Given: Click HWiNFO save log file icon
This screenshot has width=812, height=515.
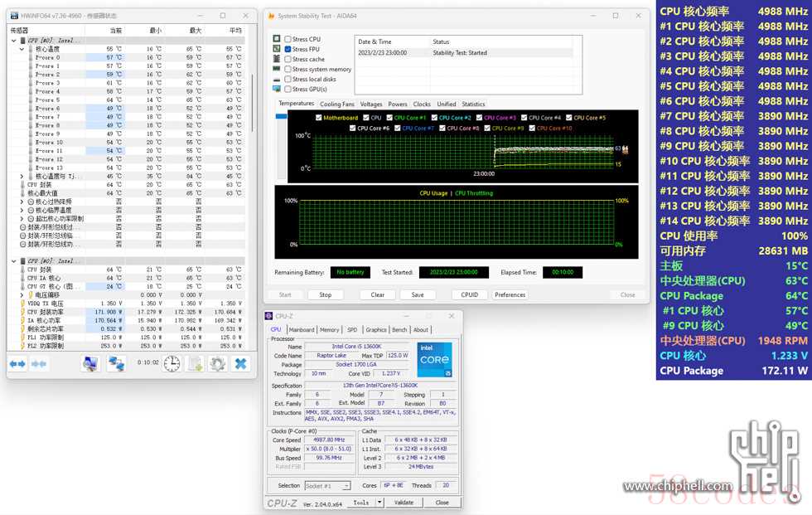Looking at the screenshot, I should 196,364.
